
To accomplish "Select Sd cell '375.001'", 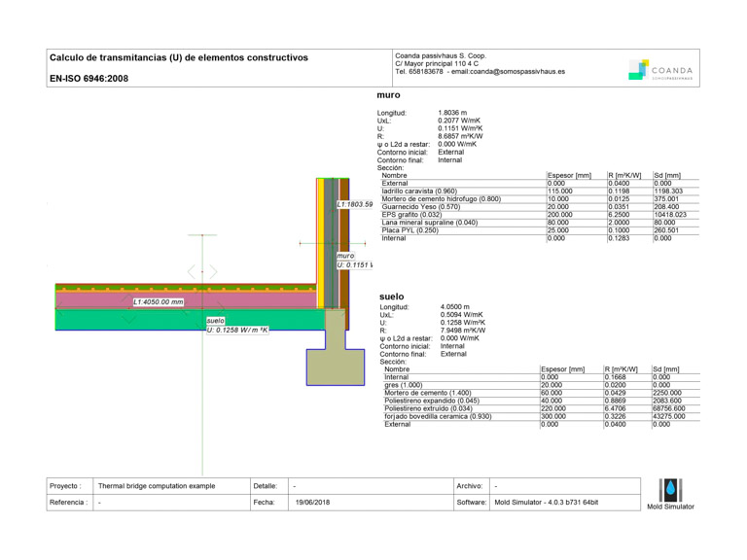I will [x=666, y=199].
